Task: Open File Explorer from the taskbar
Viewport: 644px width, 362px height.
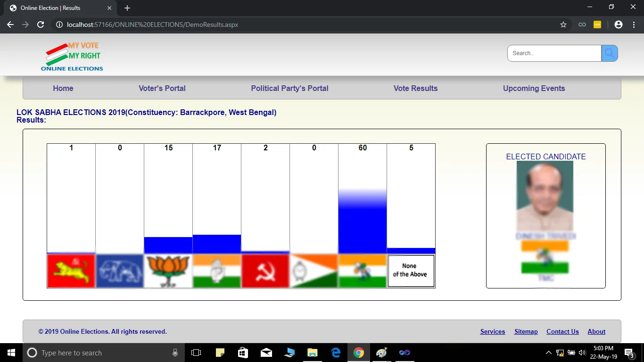Action: point(313,353)
